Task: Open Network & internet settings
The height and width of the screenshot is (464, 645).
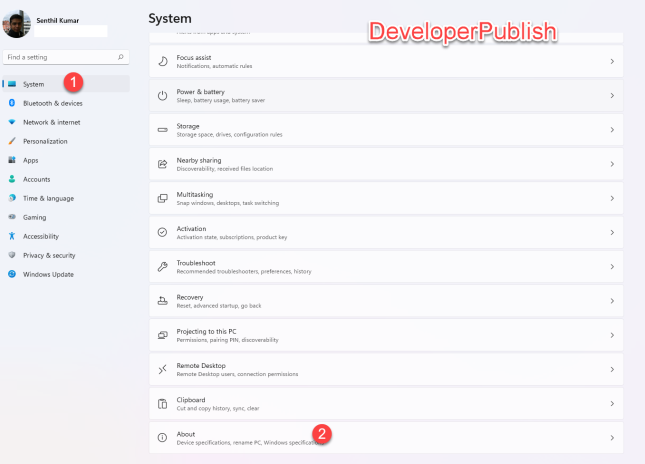Action: [x=51, y=122]
